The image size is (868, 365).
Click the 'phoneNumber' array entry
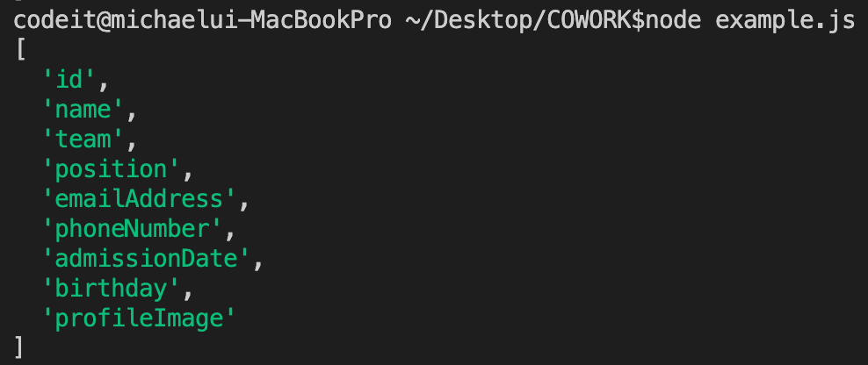[133, 229]
